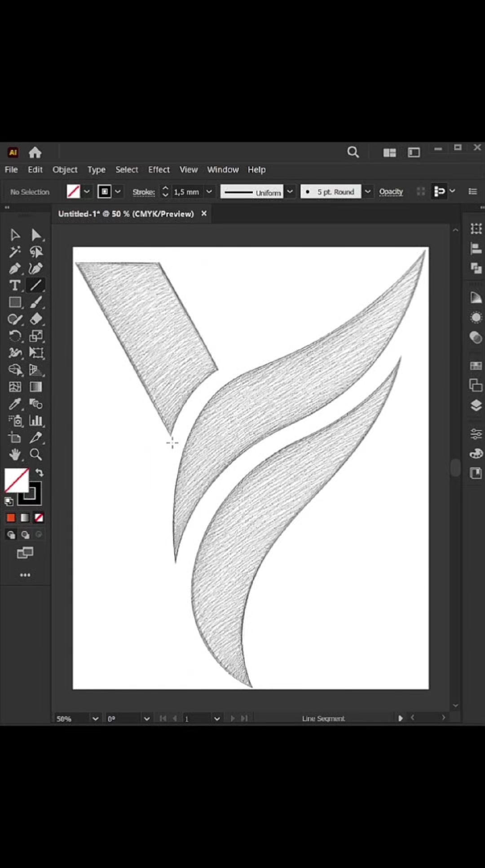Image resolution: width=485 pixels, height=868 pixels.
Task: Open the Layers panel icon
Action: point(476,406)
